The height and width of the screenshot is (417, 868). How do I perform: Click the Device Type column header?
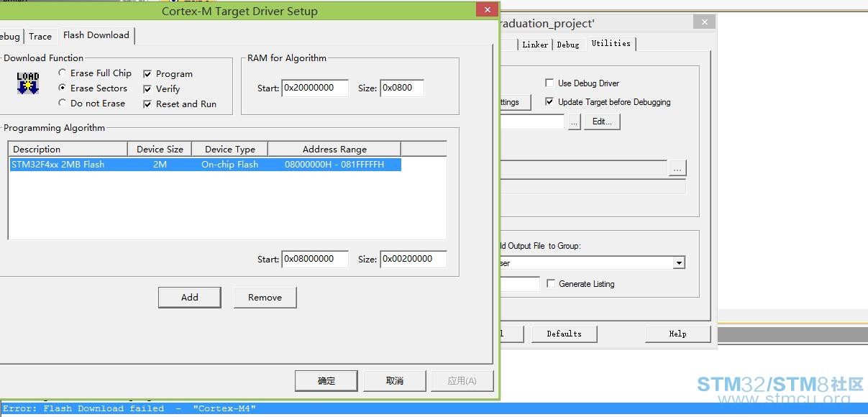(x=230, y=149)
